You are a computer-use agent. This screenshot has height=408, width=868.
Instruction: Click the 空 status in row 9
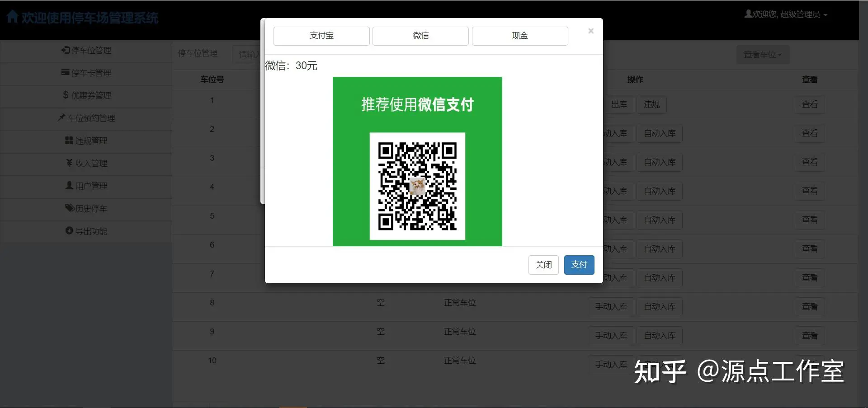381,332
